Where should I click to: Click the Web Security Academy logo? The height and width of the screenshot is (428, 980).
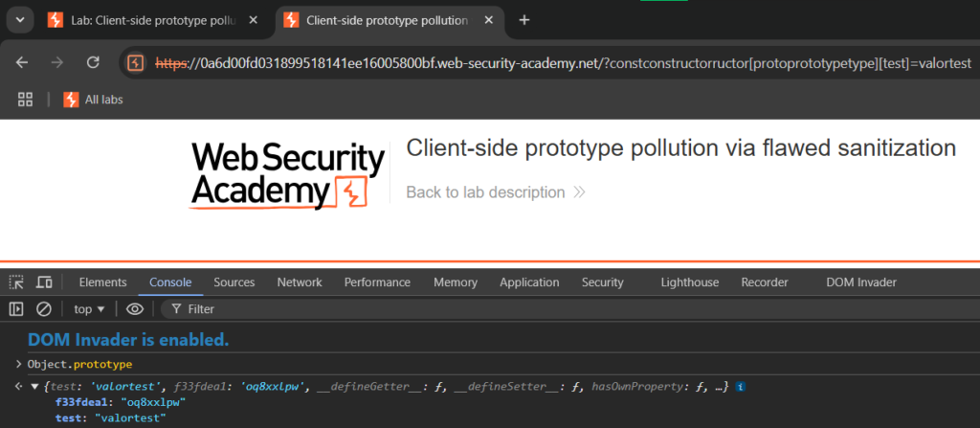click(x=286, y=175)
